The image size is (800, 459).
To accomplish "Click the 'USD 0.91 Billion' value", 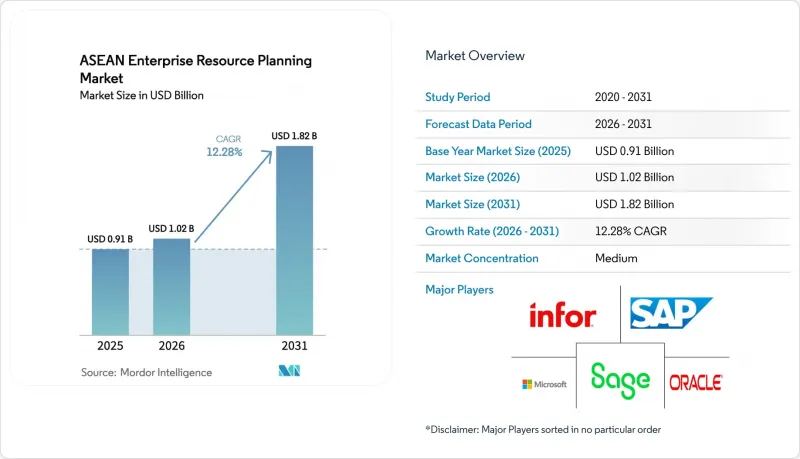I will click(x=635, y=151).
